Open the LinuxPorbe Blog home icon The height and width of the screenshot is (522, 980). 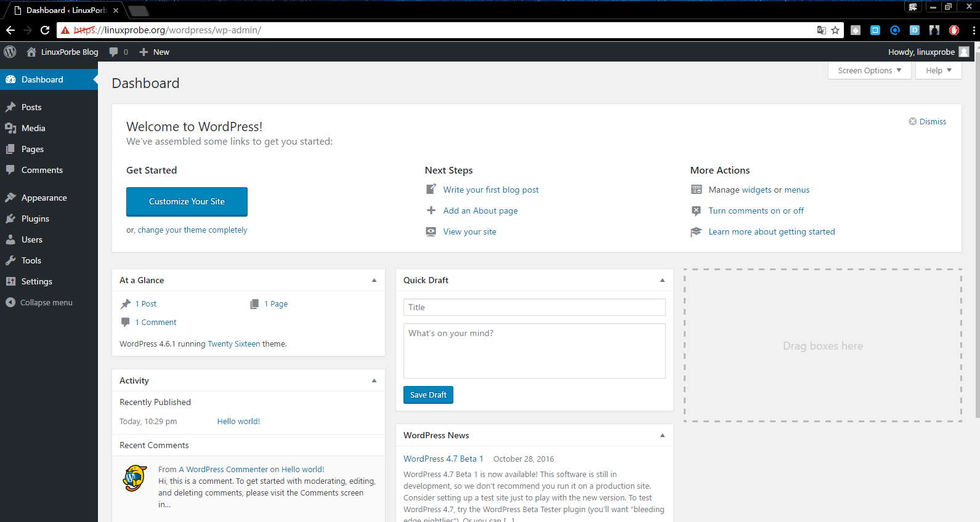coord(31,52)
